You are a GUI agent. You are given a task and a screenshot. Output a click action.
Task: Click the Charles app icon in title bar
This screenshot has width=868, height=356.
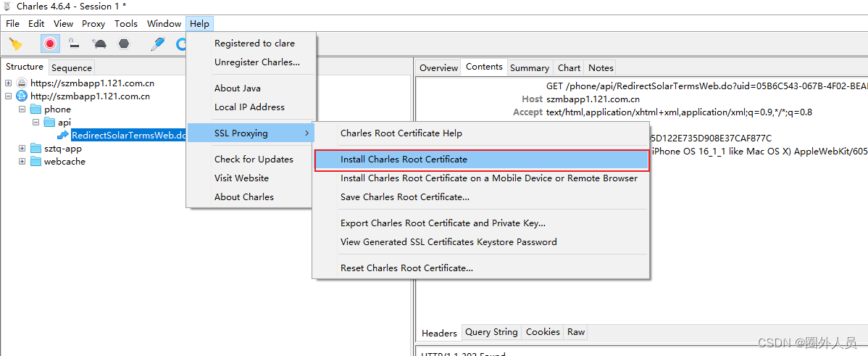click(x=7, y=7)
